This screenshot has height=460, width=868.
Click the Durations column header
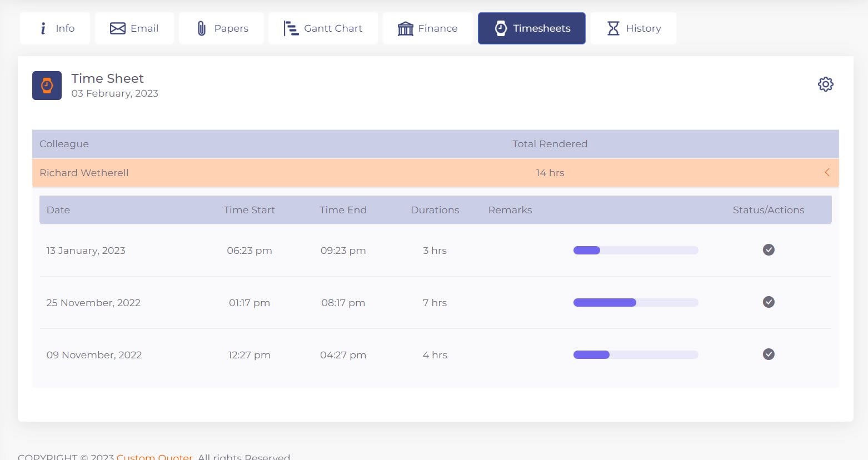tap(435, 209)
